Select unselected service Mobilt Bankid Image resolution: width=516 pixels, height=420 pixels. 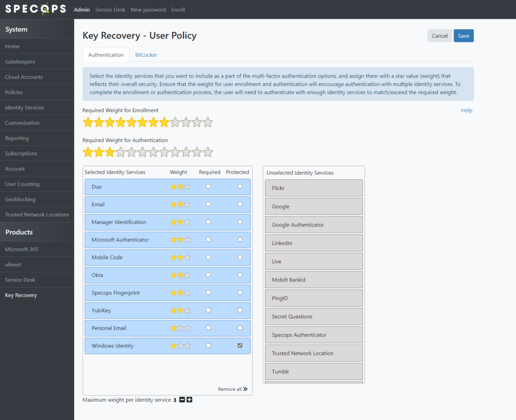tap(314, 280)
